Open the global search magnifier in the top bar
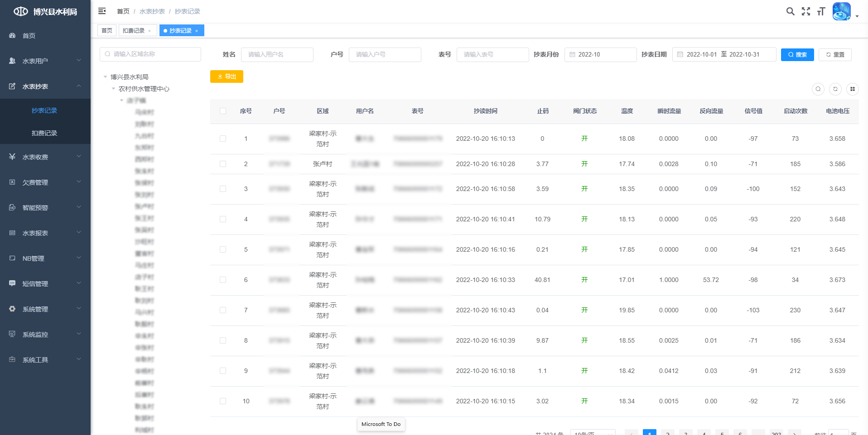The height and width of the screenshot is (435, 868). pyautogui.click(x=791, y=11)
